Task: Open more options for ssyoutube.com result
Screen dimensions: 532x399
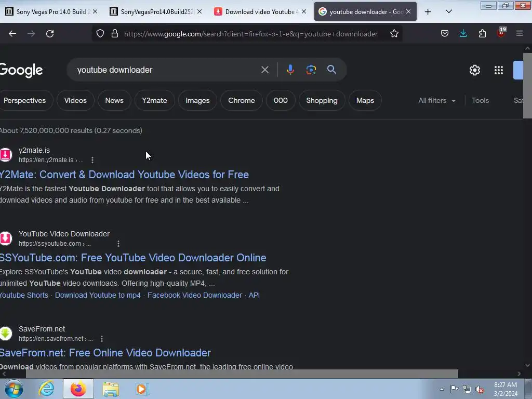Action: (x=118, y=244)
